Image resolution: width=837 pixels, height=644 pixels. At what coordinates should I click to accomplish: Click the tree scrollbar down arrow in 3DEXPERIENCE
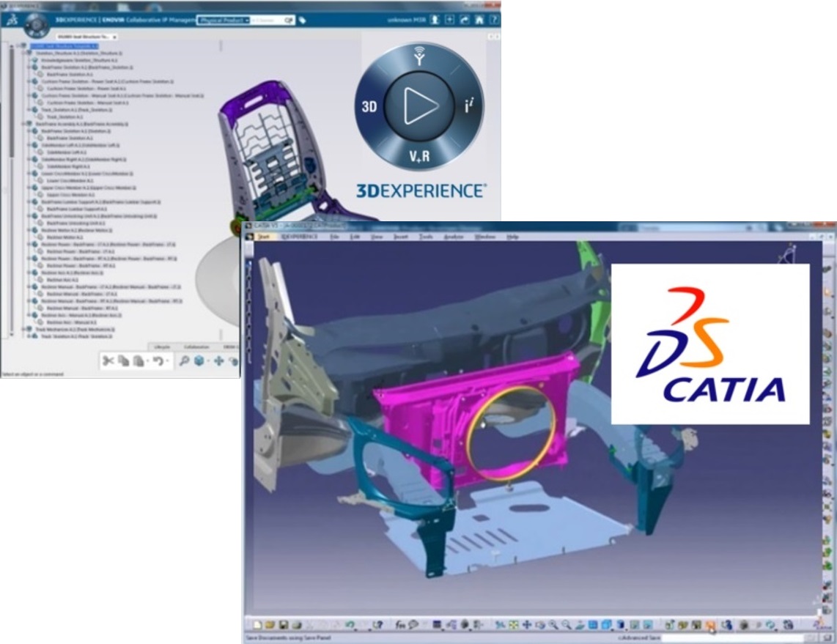pyautogui.click(x=11, y=335)
